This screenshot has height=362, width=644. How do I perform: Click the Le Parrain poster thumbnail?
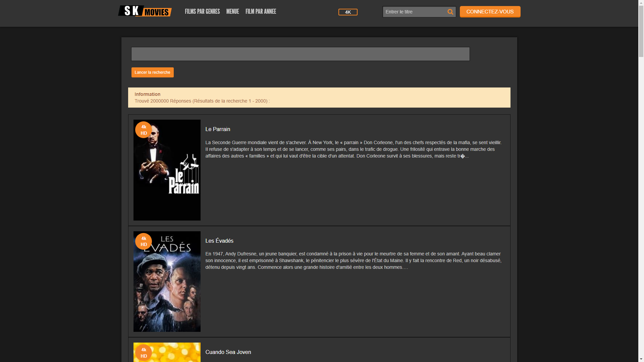pos(167,170)
